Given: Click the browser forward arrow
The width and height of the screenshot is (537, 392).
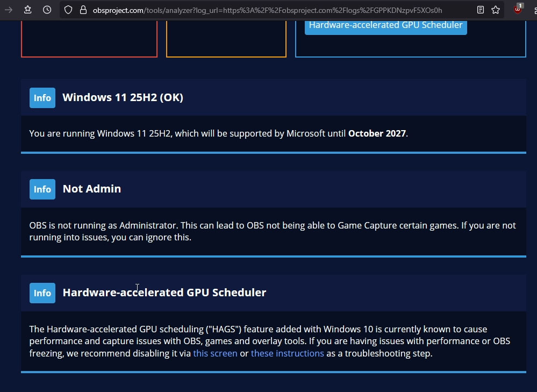Looking at the screenshot, I should point(9,10).
